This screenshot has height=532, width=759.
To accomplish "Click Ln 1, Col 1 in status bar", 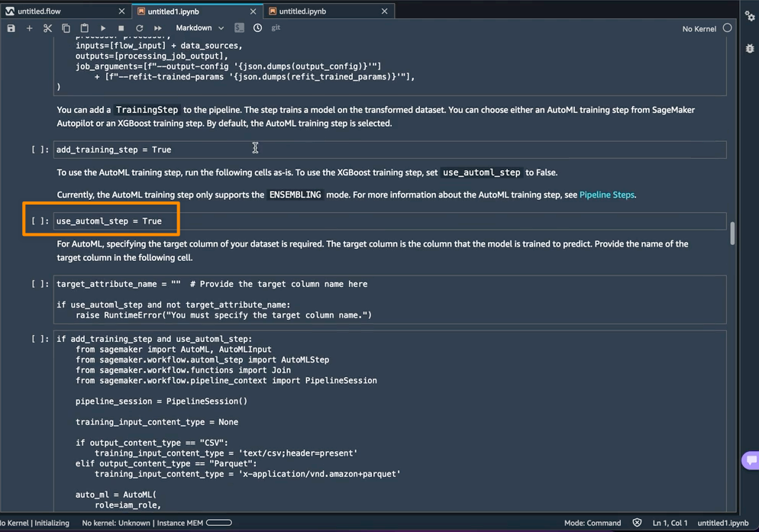I will pyautogui.click(x=670, y=524).
